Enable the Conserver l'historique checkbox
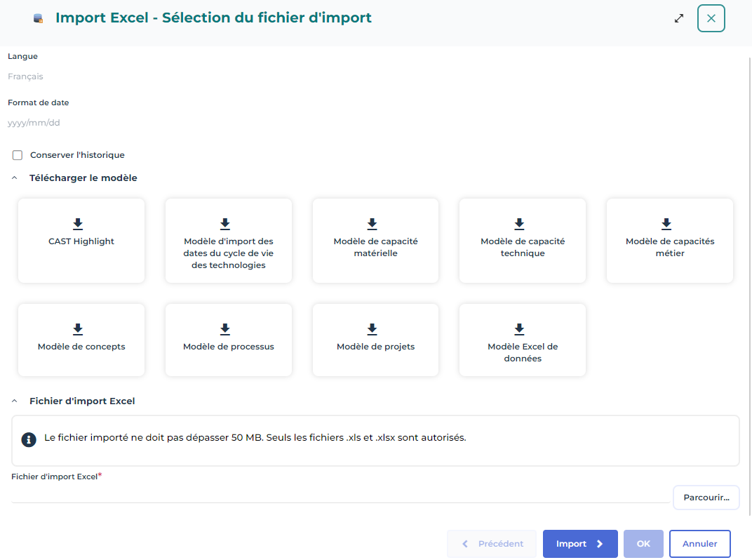This screenshot has height=560, width=752. tap(18, 155)
